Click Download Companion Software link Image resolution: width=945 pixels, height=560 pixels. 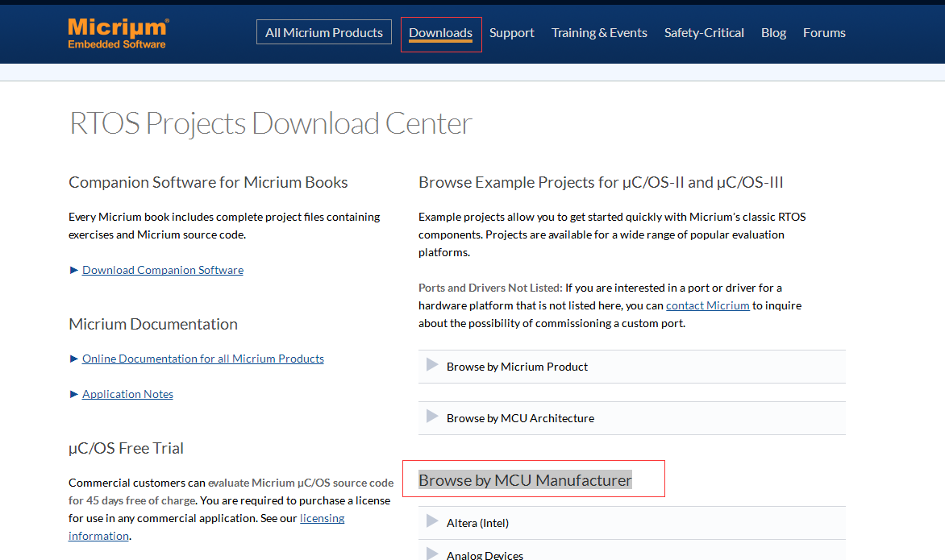pos(163,271)
